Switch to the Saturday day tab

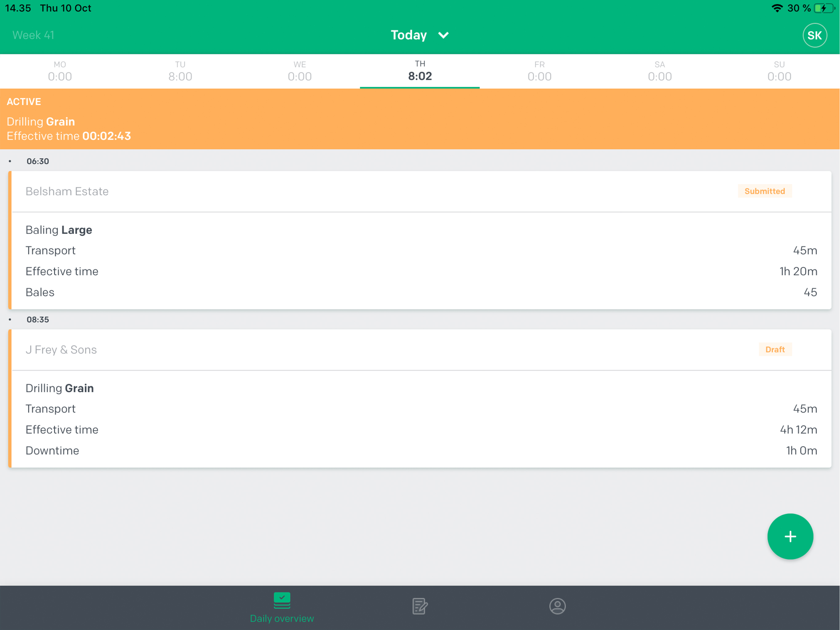[x=660, y=71]
